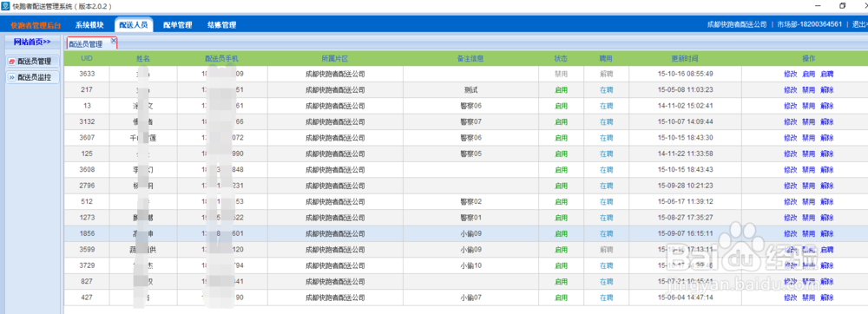
Task: Close the 配送员管理 tab with its X
Action: [114, 41]
